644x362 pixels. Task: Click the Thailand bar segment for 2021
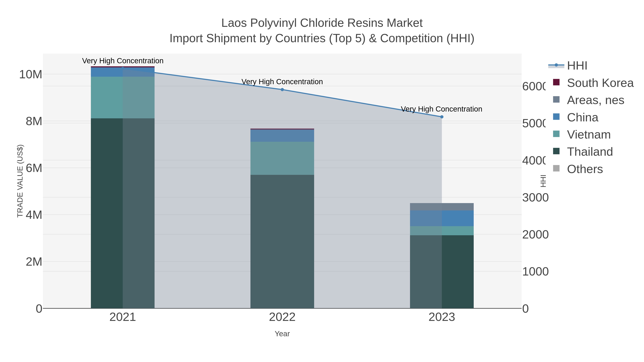tap(123, 213)
